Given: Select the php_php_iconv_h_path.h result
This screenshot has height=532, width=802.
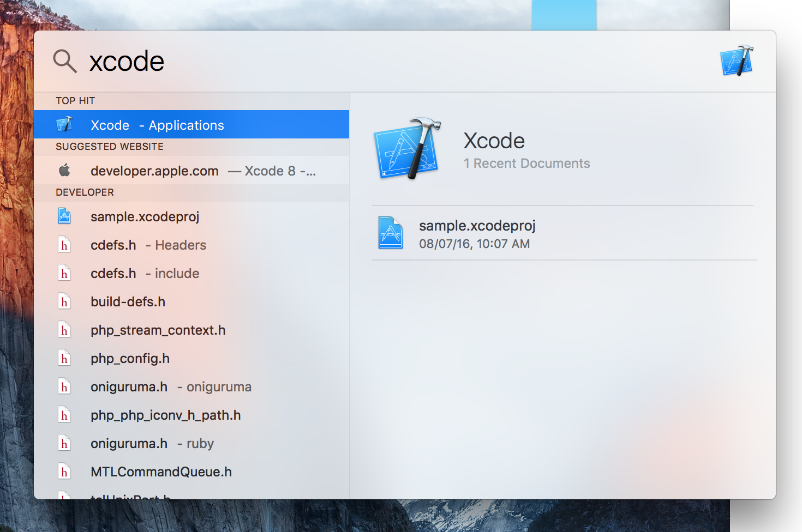Looking at the screenshot, I should click(x=165, y=415).
